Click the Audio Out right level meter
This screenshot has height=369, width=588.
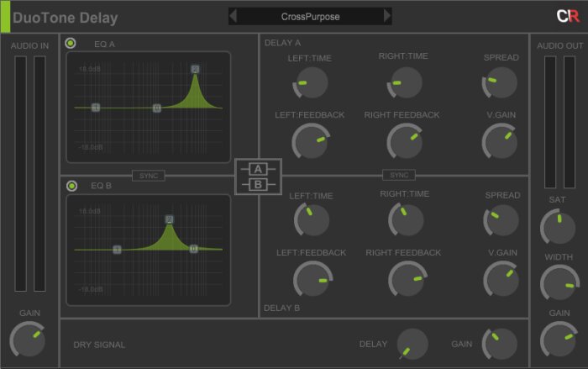570,122
